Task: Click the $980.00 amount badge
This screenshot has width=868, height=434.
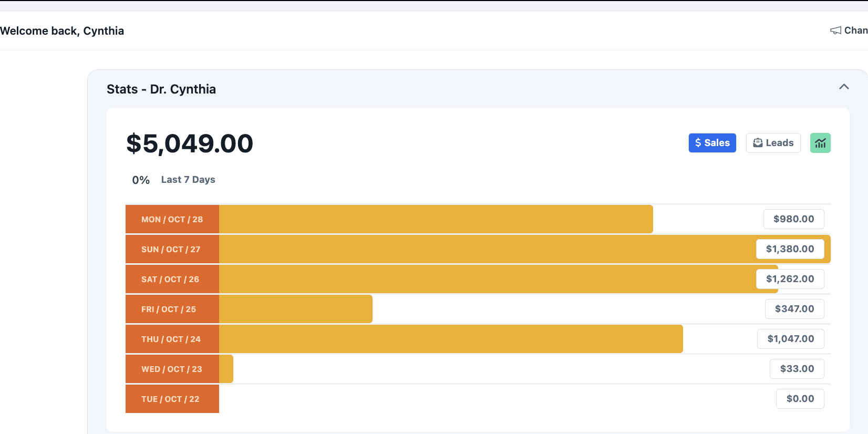Action: (x=793, y=219)
